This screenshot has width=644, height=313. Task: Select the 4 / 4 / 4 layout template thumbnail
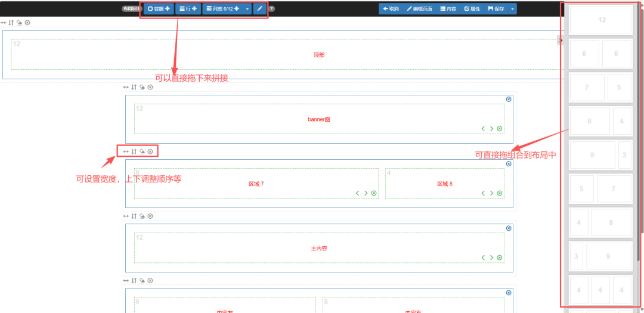click(x=600, y=290)
